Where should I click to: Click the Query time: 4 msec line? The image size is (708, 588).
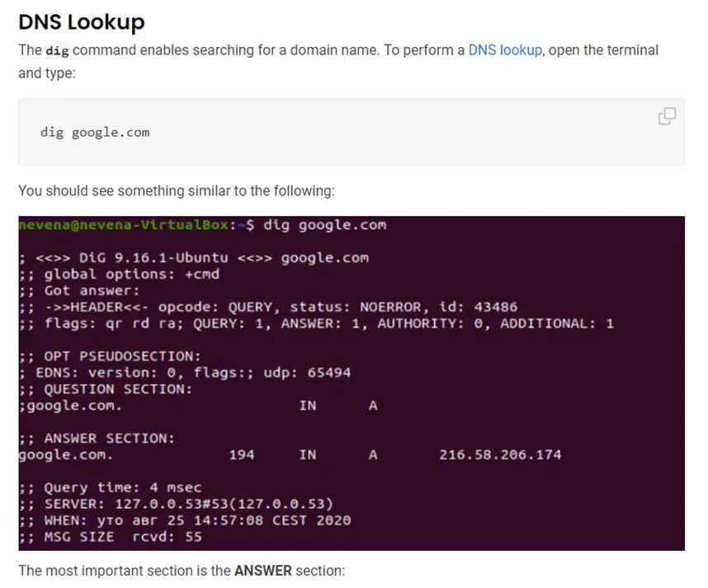pyautogui.click(x=111, y=487)
